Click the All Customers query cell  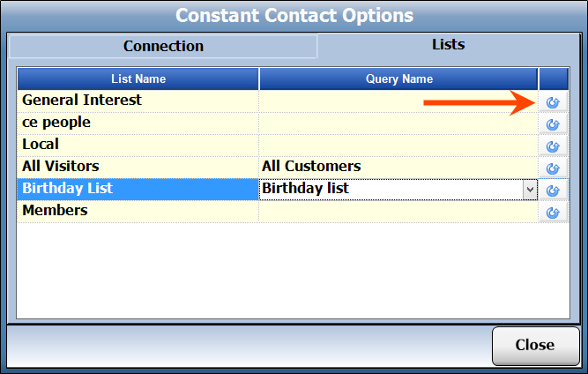(311, 166)
